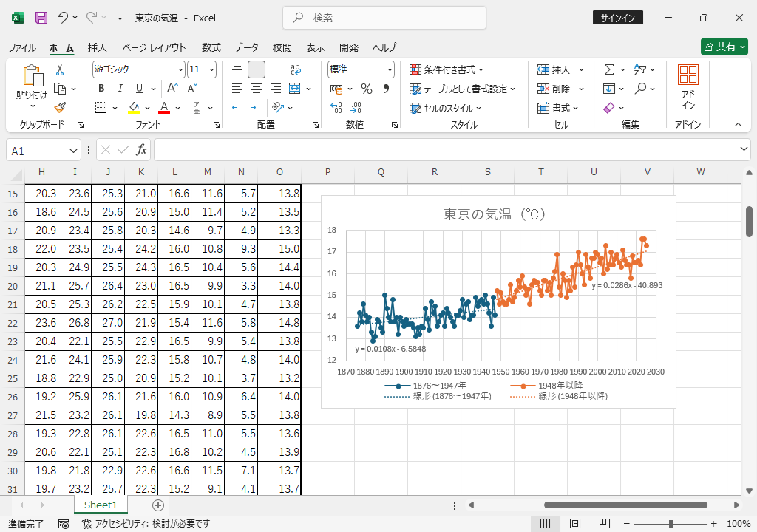Select the Sheet1 worksheet tab
This screenshot has height=532, width=757.
tap(101, 505)
